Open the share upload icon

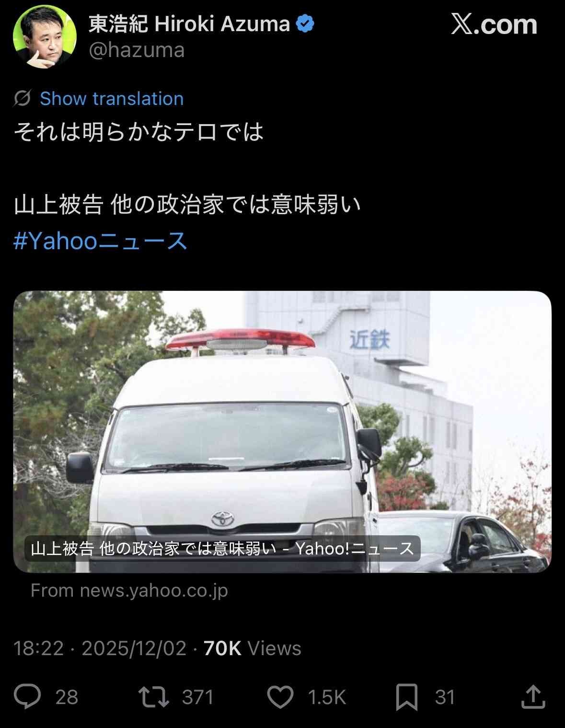(533, 696)
